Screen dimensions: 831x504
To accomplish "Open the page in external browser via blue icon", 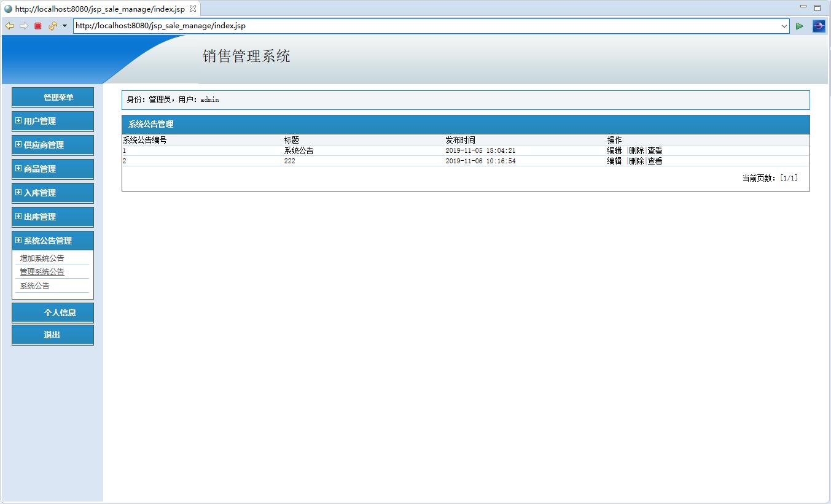I will (819, 26).
